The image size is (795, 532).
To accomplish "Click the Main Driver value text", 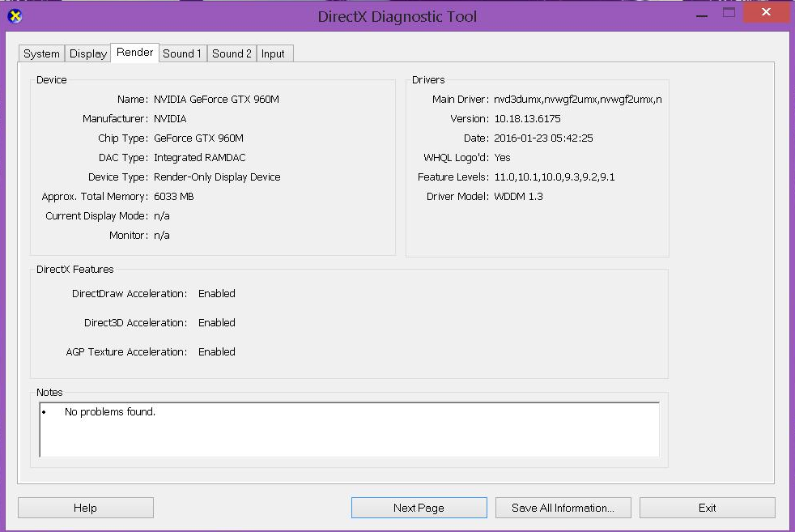I will (577, 100).
